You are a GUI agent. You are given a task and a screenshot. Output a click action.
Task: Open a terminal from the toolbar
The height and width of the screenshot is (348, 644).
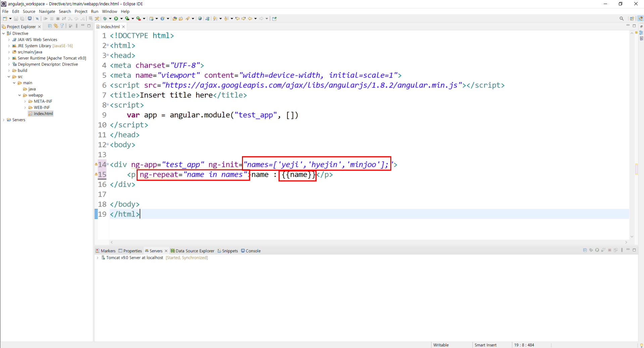tap(30, 18)
